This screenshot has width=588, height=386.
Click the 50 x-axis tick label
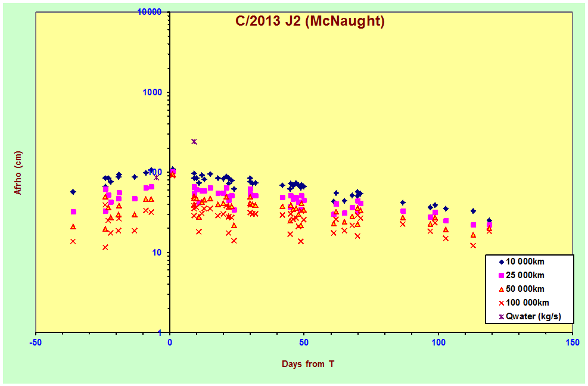point(304,343)
